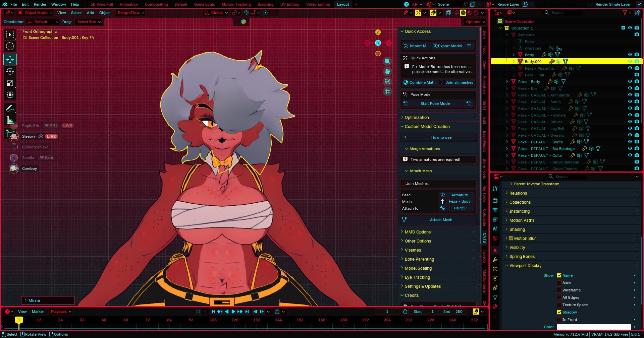Open the Select Box drag dropdown
The height and width of the screenshot is (338, 644).
point(89,22)
